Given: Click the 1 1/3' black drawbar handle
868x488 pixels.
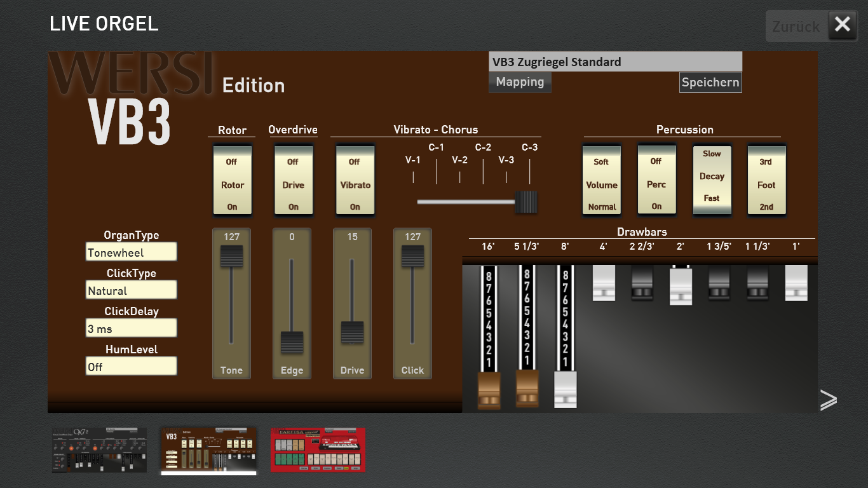Looking at the screenshot, I should click(x=758, y=283).
